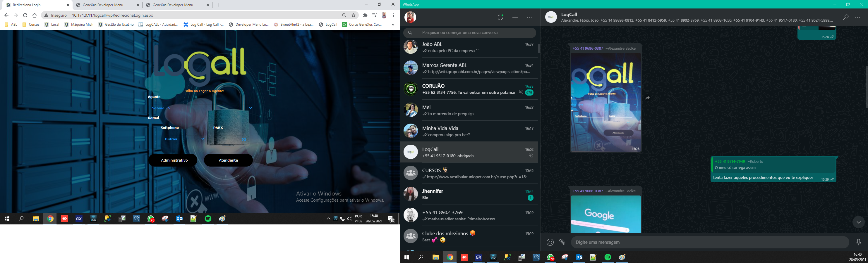
Task: Open Chrome three-dot menu
Action: (x=393, y=15)
